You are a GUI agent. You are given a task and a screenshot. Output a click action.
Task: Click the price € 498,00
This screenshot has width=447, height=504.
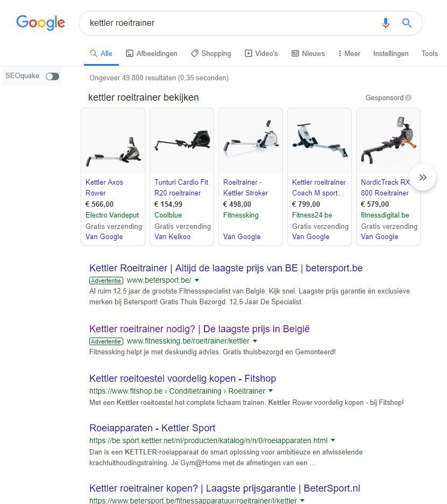(237, 204)
